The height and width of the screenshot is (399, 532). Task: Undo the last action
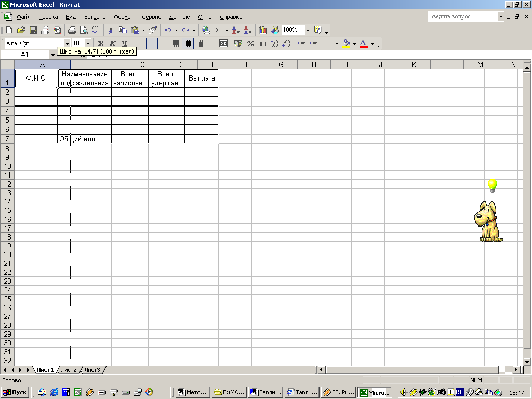pos(168,30)
